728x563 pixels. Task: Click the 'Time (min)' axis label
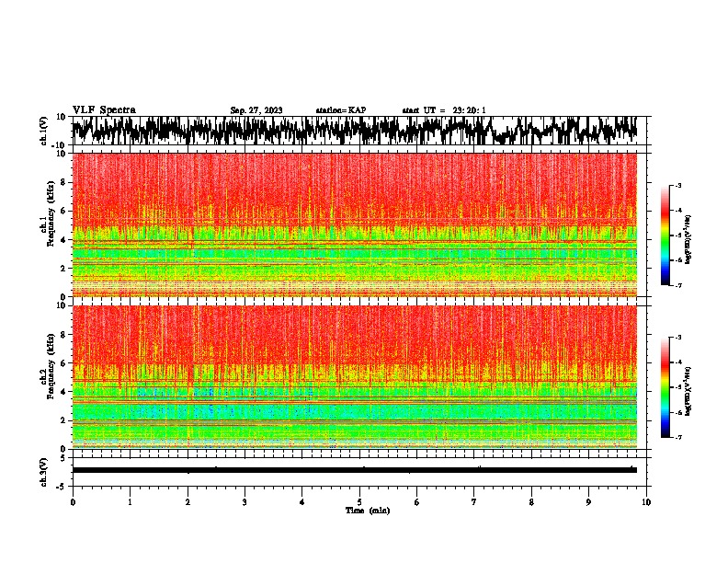click(x=368, y=510)
